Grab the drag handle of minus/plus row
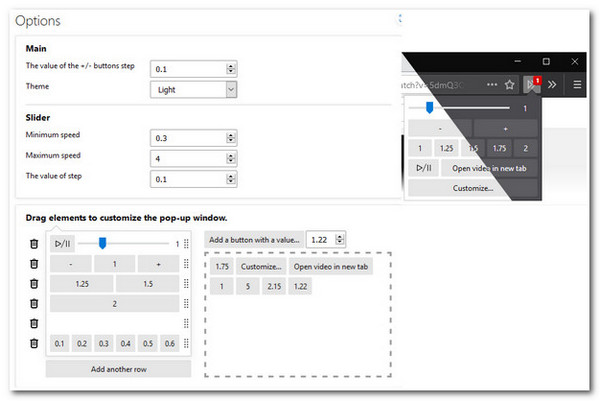Screen dimensions: 600x401 186,264
